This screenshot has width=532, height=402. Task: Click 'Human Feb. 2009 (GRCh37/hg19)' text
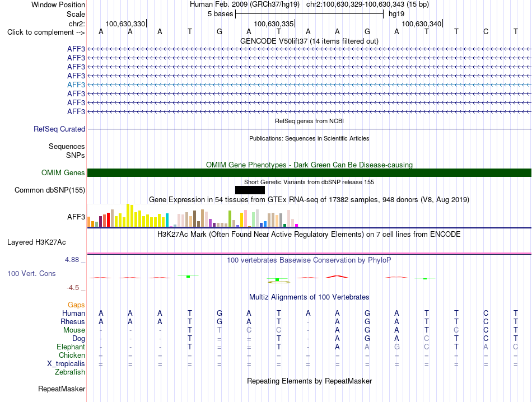(245, 4)
